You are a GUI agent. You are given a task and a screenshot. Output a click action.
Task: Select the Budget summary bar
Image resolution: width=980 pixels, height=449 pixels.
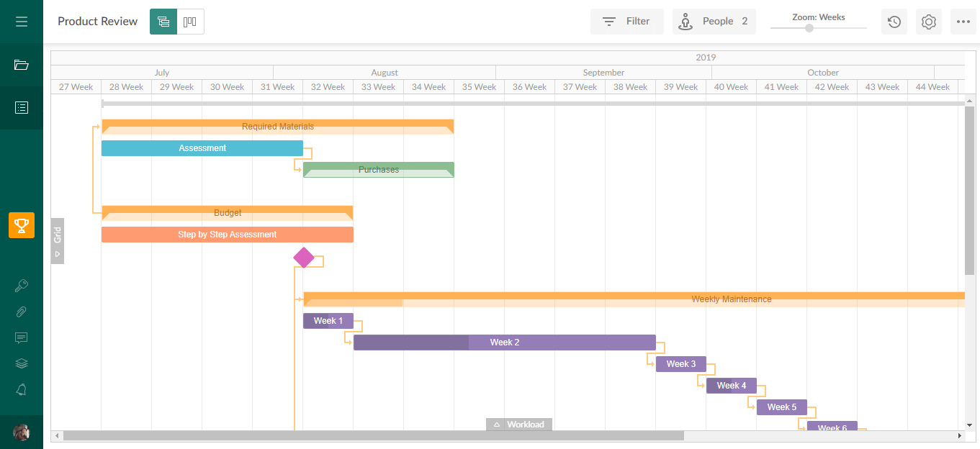click(x=228, y=213)
